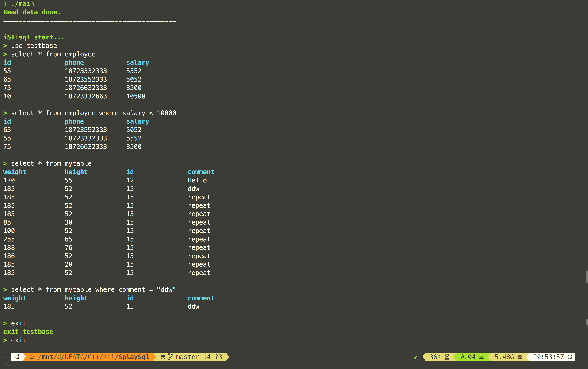Click the '36s' execution time segment
Screen dimensions: 588x369
pyautogui.click(x=435, y=357)
